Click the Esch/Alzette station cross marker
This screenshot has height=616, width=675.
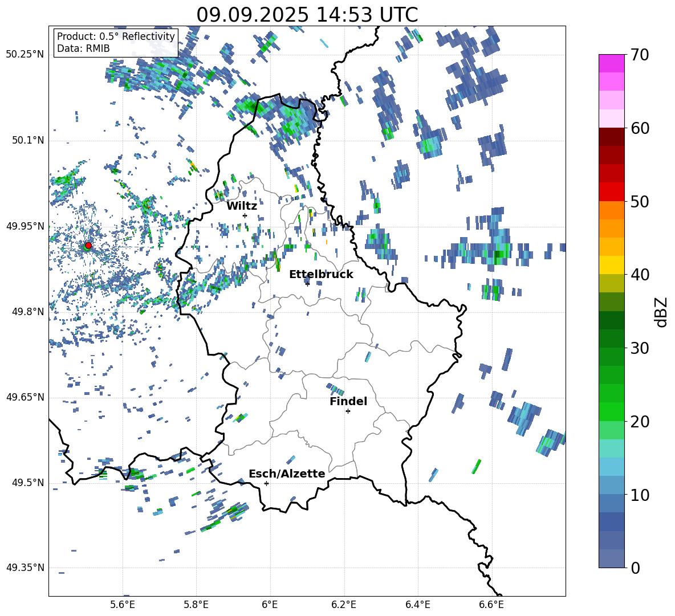(x=266, y=483)
